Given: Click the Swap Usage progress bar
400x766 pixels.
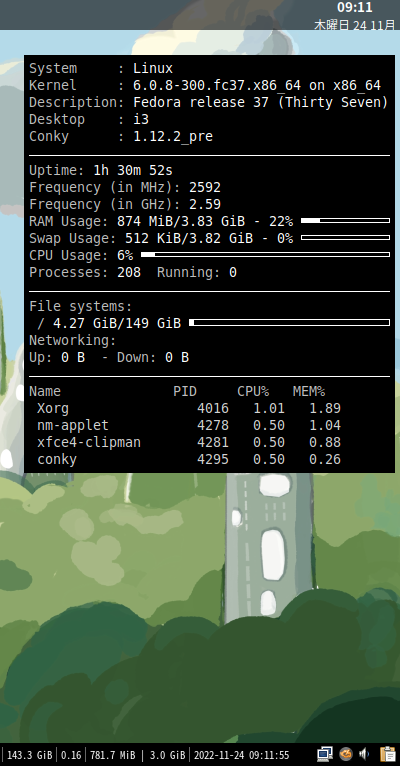Looking at the screenshot, I should tap(345, 238).
